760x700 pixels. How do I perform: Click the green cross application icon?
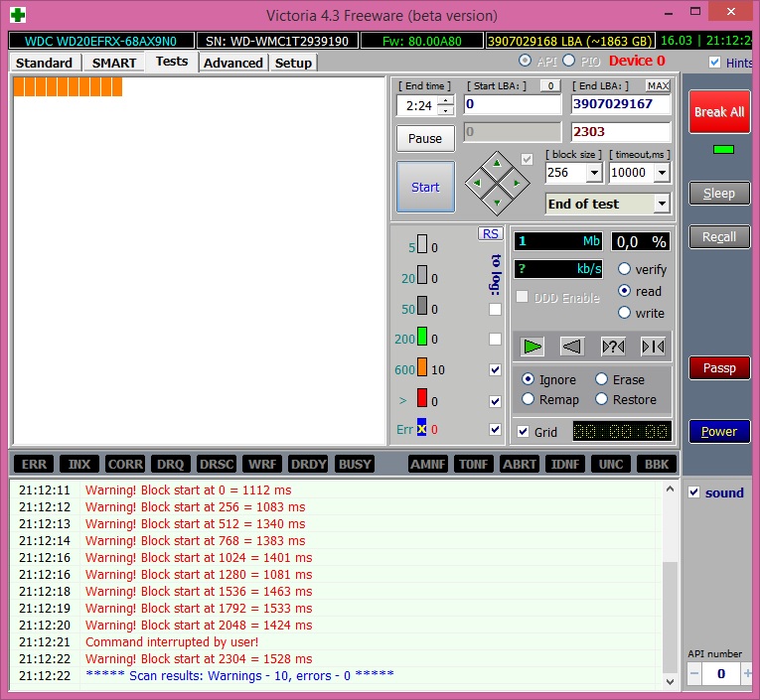click(x=18, y=15)
